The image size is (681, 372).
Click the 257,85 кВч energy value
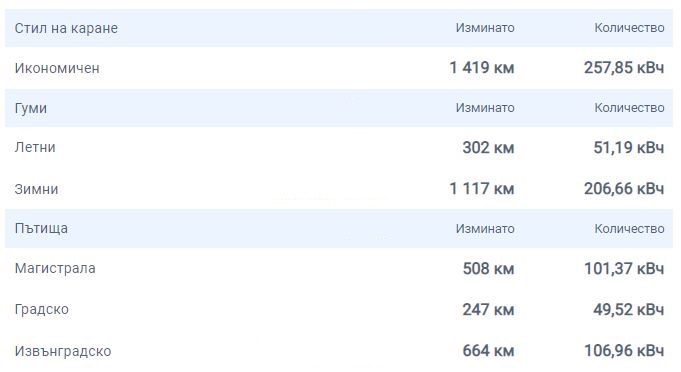click(624, 68)
